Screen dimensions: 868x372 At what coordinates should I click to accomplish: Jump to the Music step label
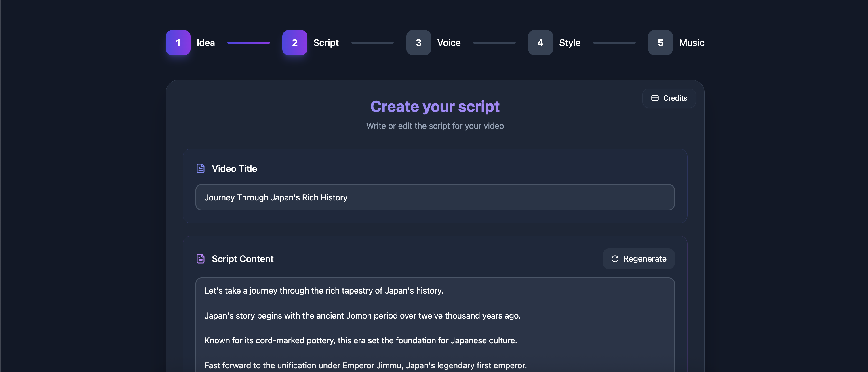coord(691,43)
